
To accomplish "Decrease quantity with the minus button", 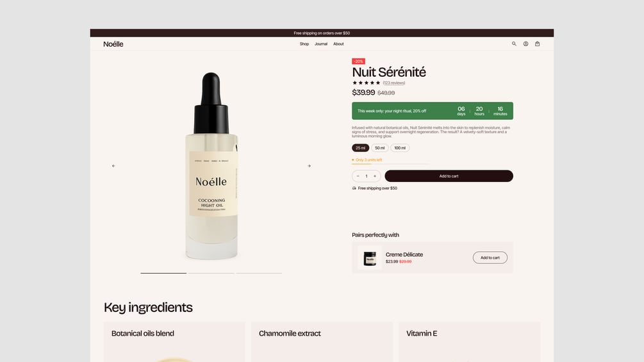I will coord(358,176).
